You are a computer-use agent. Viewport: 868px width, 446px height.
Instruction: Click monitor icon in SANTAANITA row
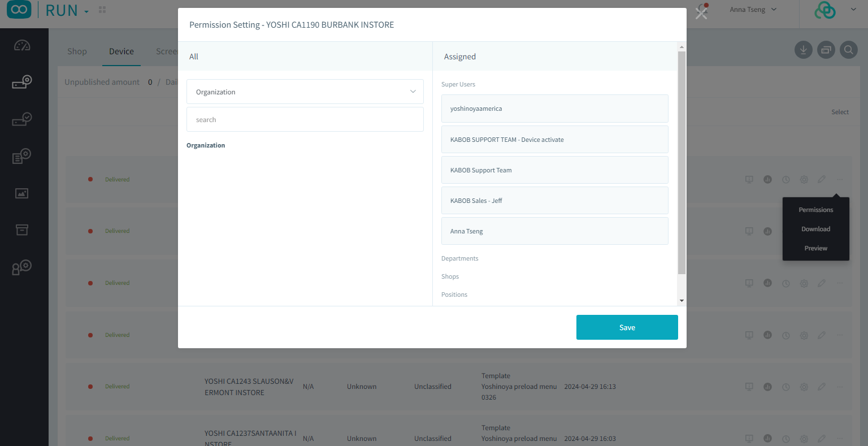click(749, 438)
